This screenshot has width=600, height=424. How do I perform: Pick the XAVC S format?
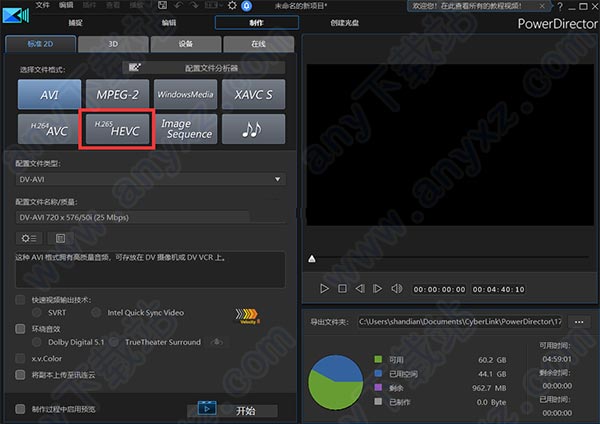pos(253,94)
